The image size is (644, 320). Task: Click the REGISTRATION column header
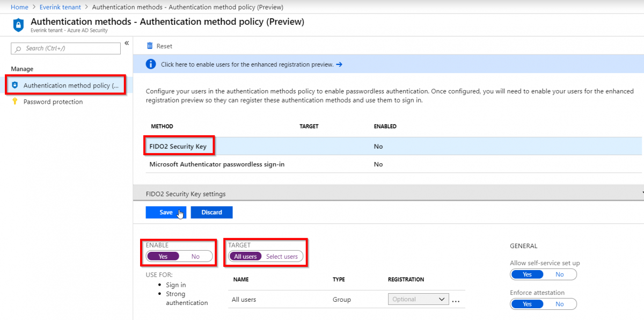[x=406, y=280]
